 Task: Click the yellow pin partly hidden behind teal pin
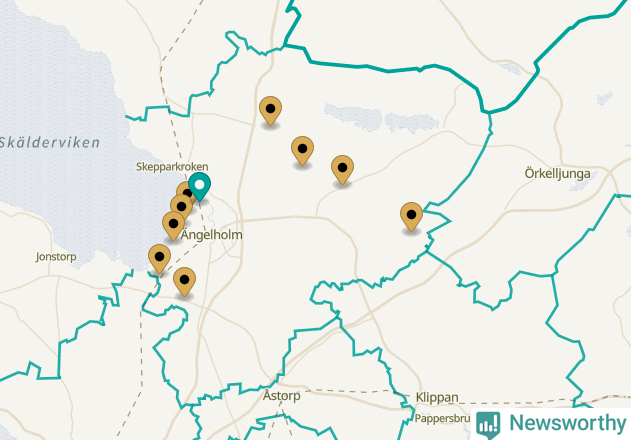pos(184,192)
